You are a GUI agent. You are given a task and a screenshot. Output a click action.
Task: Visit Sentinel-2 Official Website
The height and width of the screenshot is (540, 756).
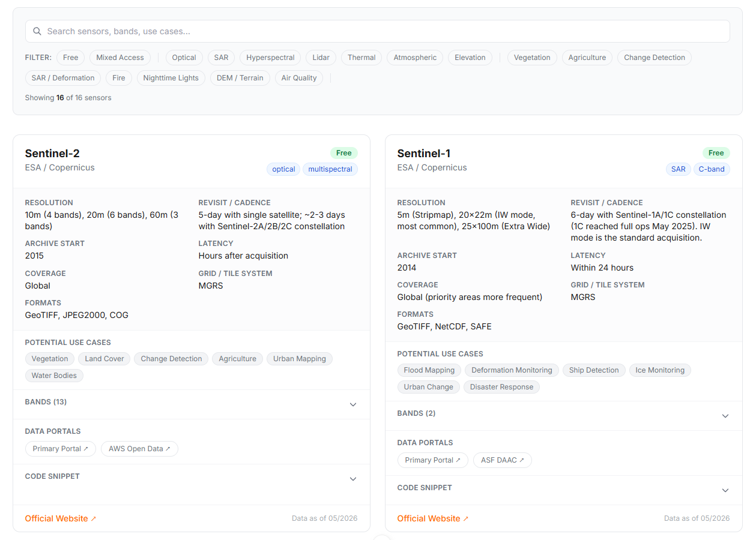click(x=61, y=518)
